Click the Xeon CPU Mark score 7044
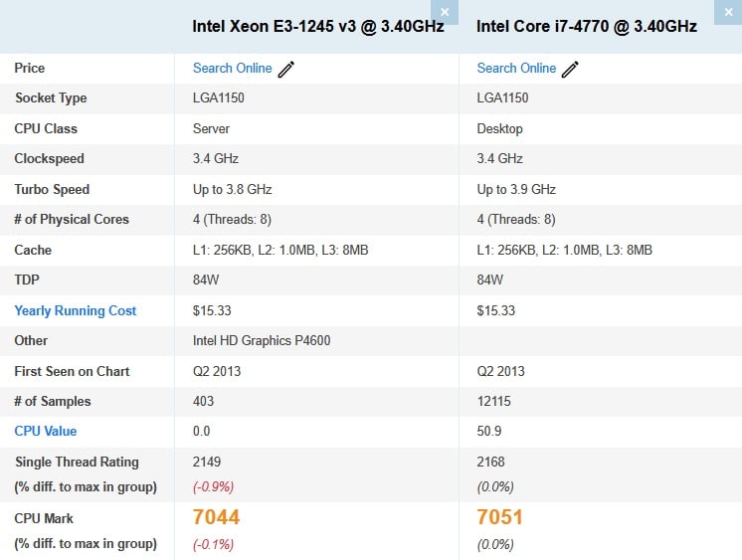 coord(216,517)
